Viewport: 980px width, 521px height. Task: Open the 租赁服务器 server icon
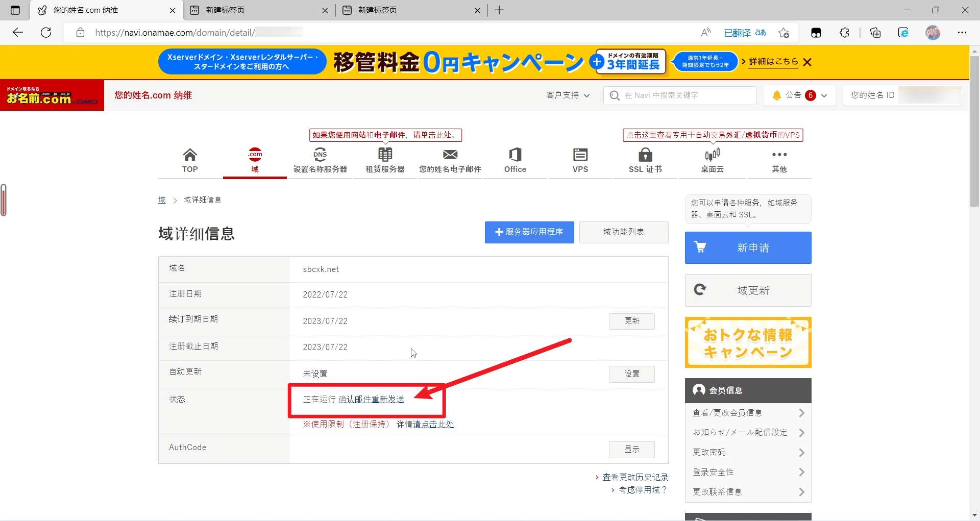[385, 156]
